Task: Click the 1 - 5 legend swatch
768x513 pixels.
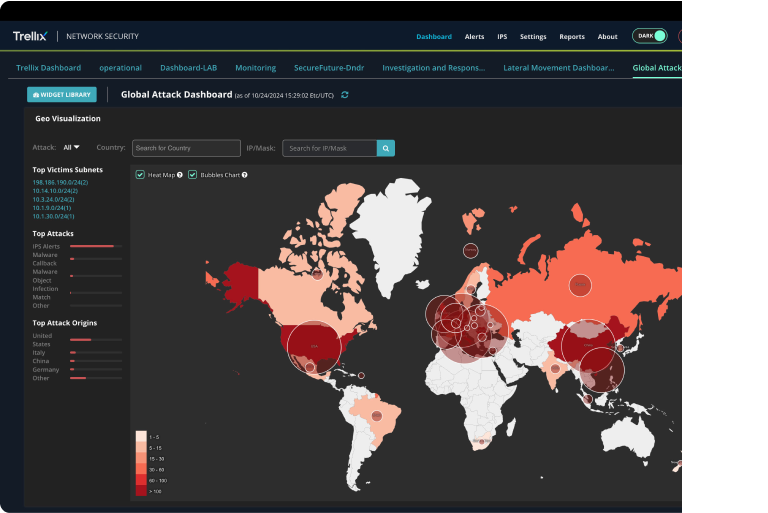Action: click(141, 437)
